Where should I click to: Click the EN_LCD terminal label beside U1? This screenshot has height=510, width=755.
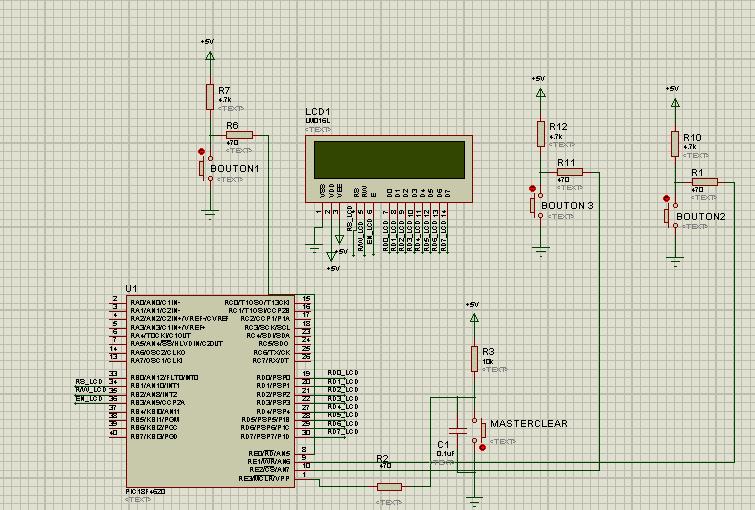tap(89, 399)
